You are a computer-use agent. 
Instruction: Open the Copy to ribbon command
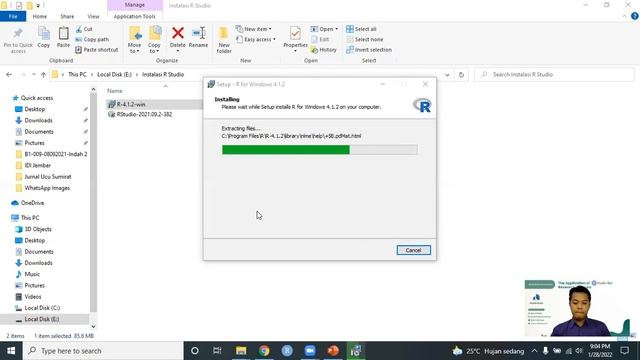tap(154, 40)
